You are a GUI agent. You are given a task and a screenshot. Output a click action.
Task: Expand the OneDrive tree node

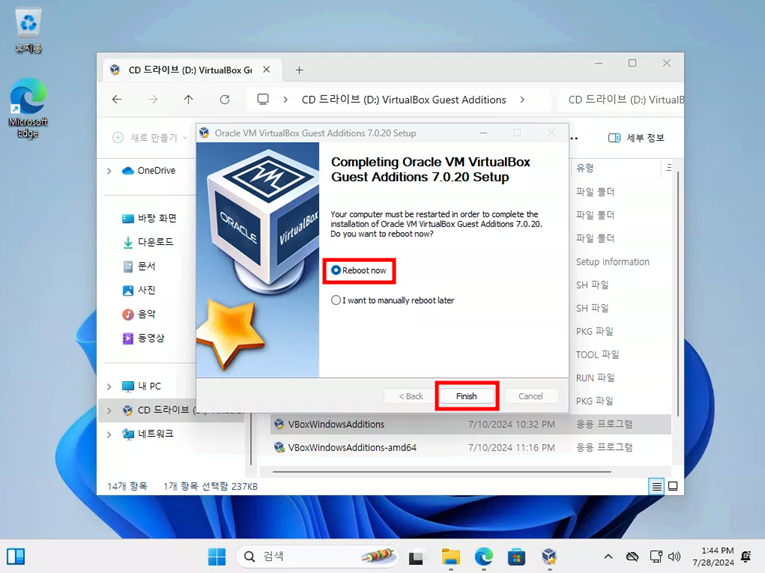click(109, 171)
